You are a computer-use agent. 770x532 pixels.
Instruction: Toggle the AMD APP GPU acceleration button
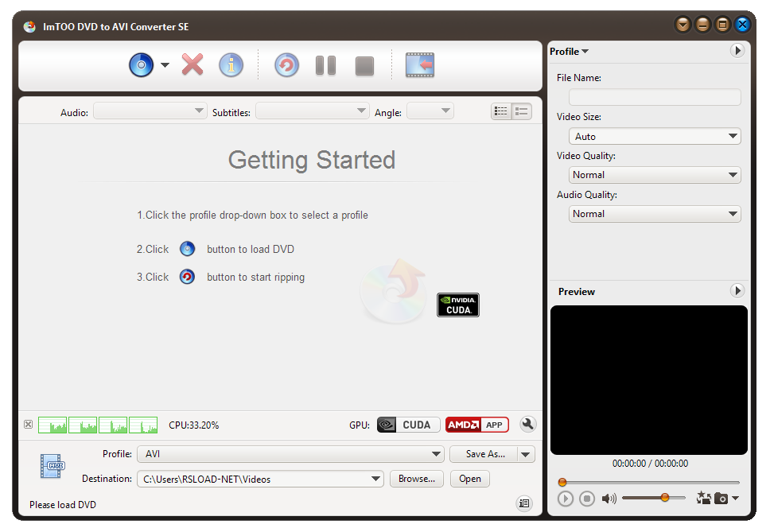(476, 425)
